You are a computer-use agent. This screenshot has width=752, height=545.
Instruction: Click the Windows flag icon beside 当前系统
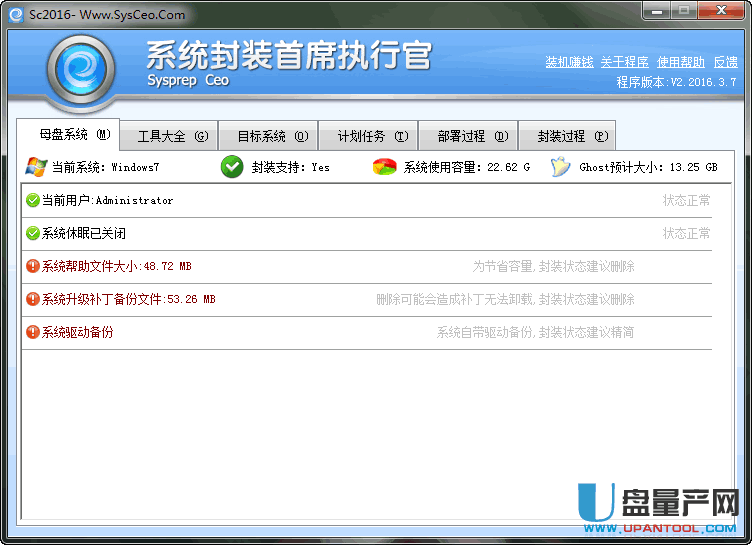pos(36,167)
